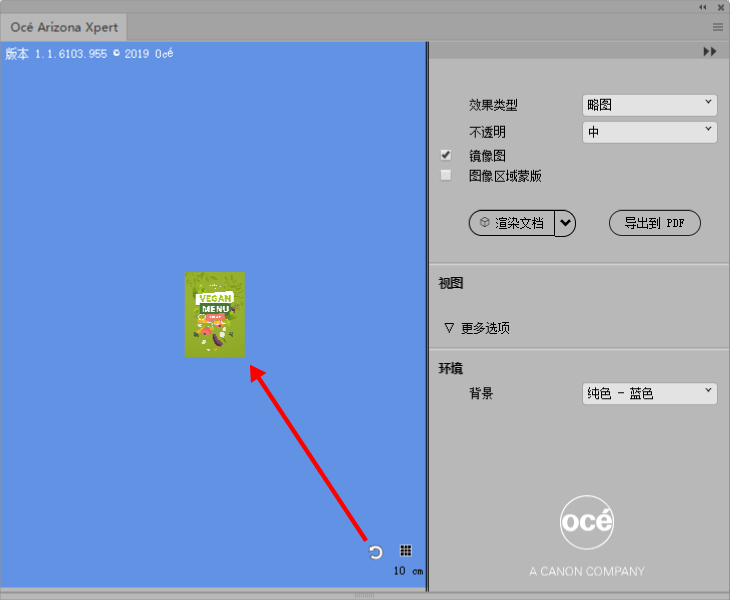Disable the 镜像图 checkbox
Screen dimensions: 730x600
(446, 155)
